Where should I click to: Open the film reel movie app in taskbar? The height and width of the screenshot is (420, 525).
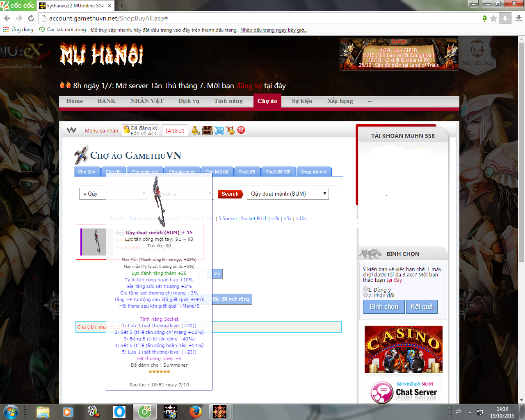point(94,411)
